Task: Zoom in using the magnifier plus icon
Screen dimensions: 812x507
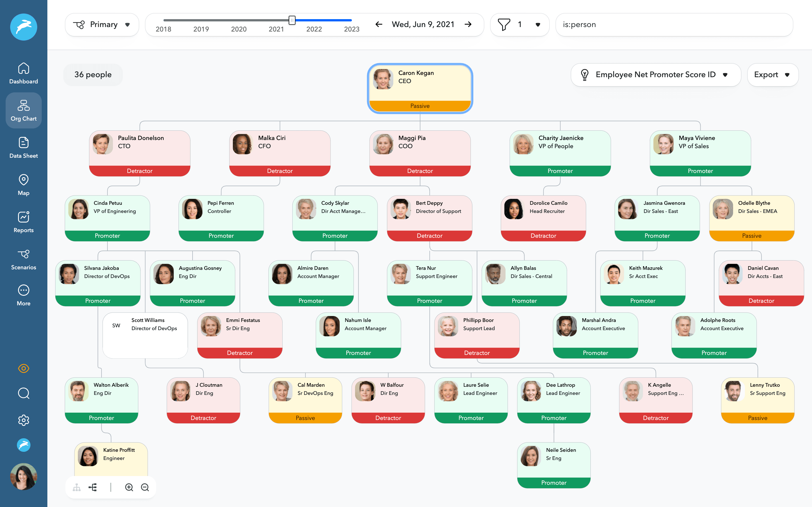Action: point(129,487)
